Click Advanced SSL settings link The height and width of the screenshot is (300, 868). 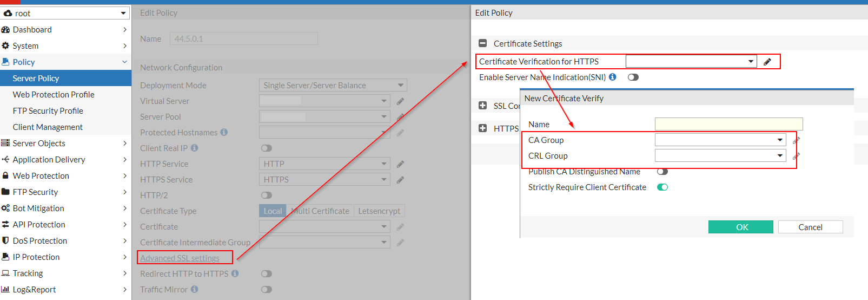180,258
